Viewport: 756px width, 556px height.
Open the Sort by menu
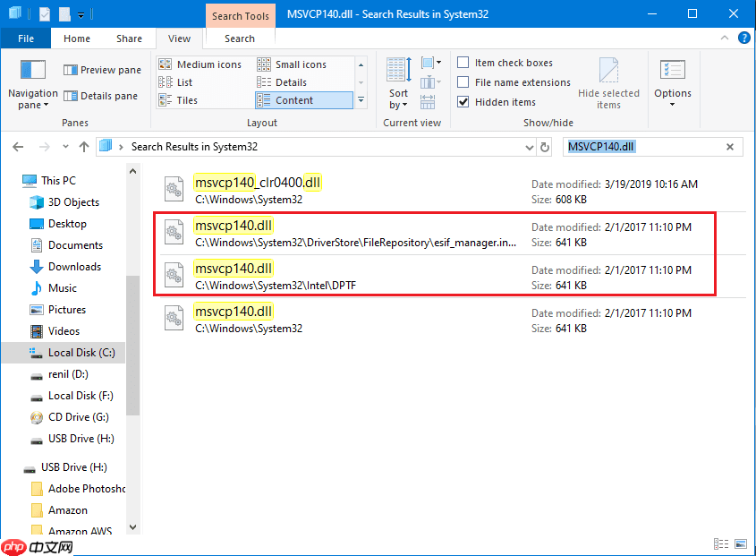click(x=398, y=83)
